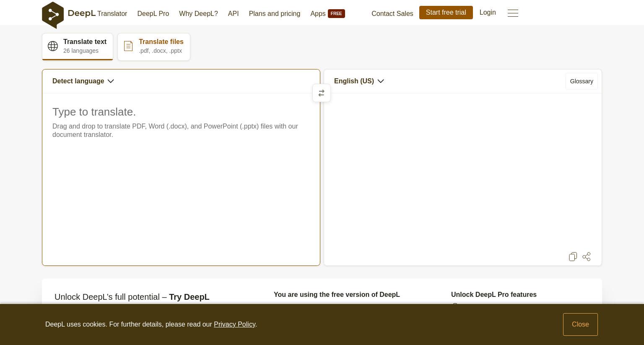Click the Login link
The image size is (644, 345).
point(488,13)
